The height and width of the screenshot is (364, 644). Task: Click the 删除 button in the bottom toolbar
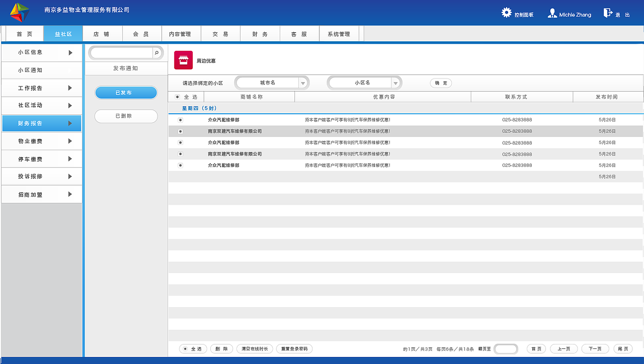click(221, 349)
